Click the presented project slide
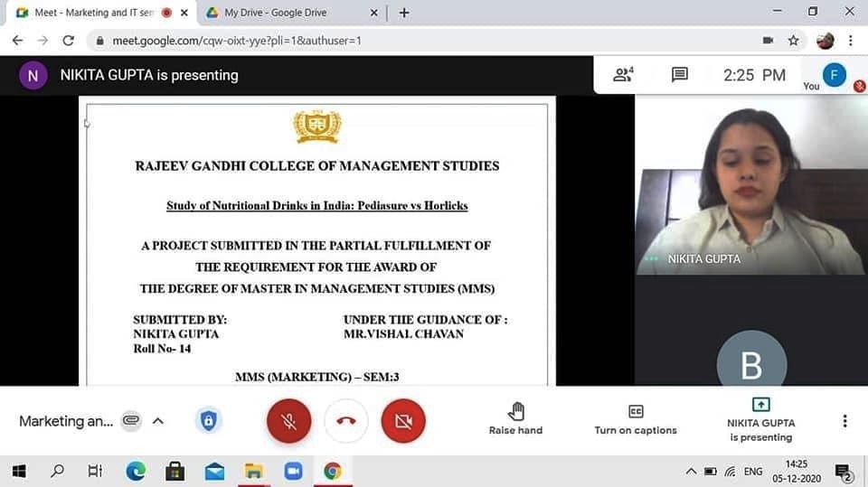 point(317,241)
